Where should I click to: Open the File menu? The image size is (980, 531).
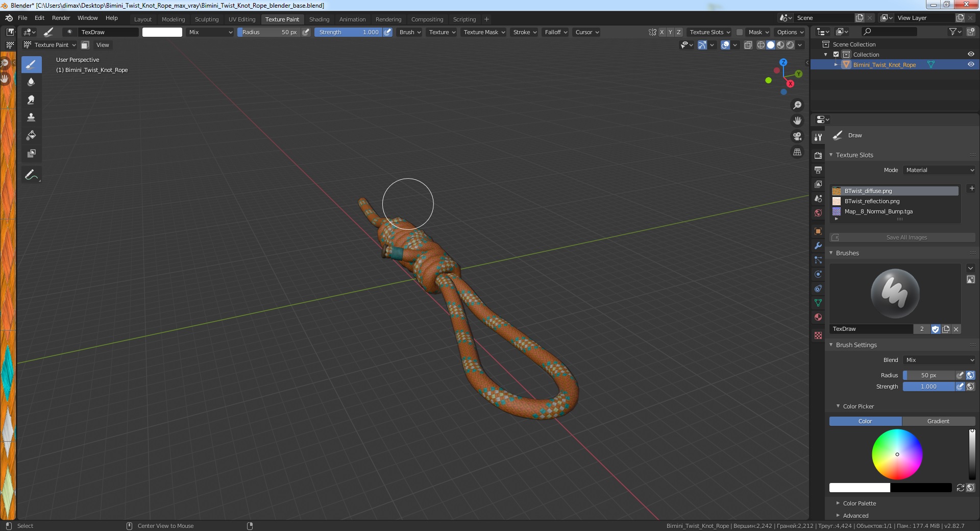[x=22, y=18]
